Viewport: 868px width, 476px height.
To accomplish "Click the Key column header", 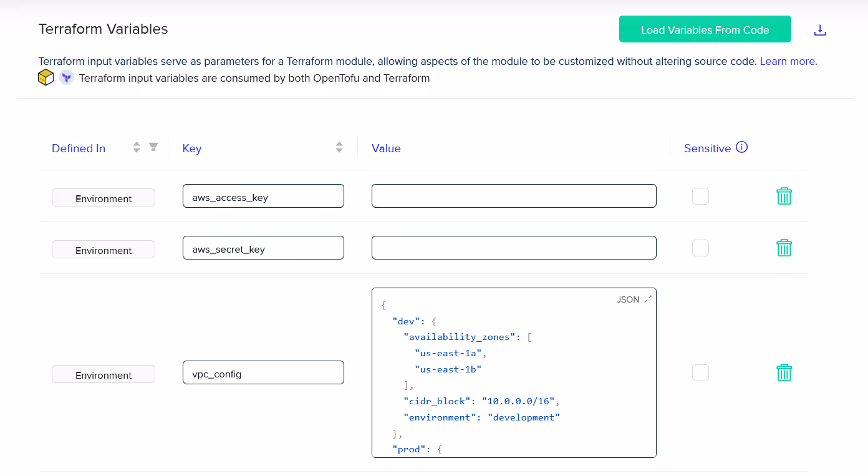I will (x=192, y=148).
